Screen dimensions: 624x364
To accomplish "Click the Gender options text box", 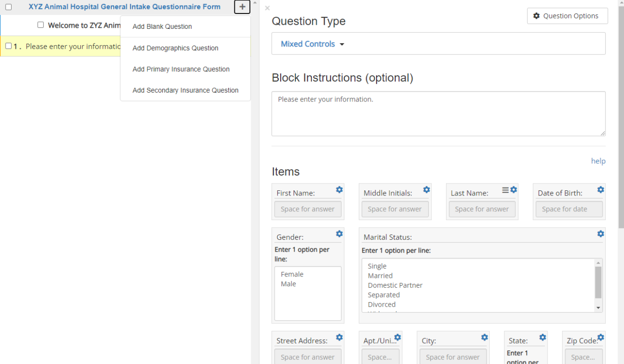I will pyautogui.click(x=308, y=293).
